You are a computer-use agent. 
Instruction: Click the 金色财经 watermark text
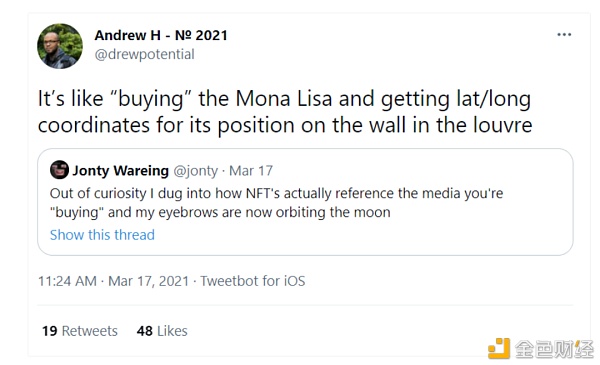point(554,349)
